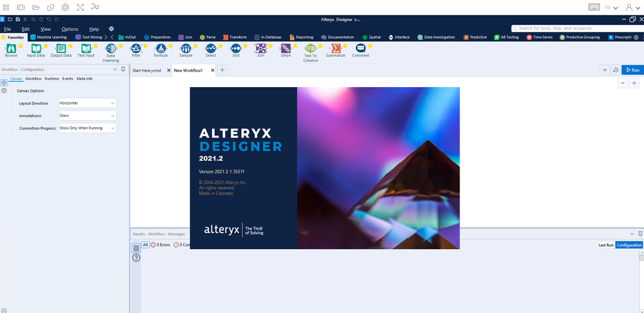Toggle the favorite star on Filter tool

[x=146, y=46]
